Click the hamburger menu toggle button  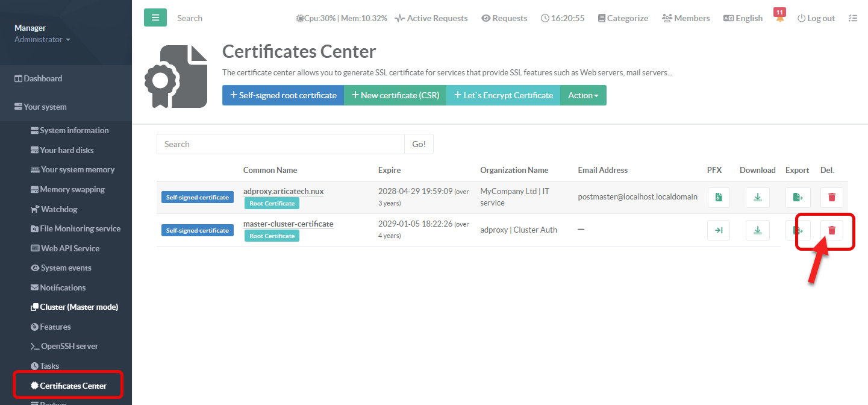[155, 18]
